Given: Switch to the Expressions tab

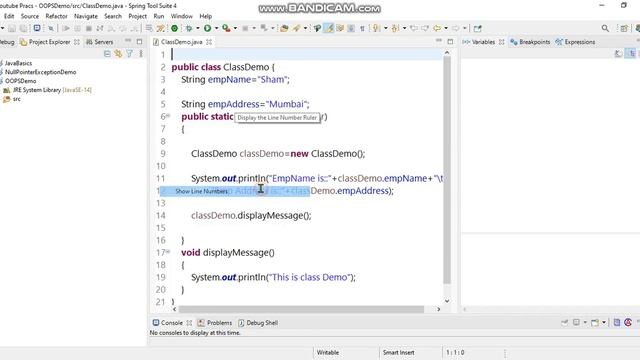Looking at the screenshot, I should pyautogui.click(x=576, y=42).
